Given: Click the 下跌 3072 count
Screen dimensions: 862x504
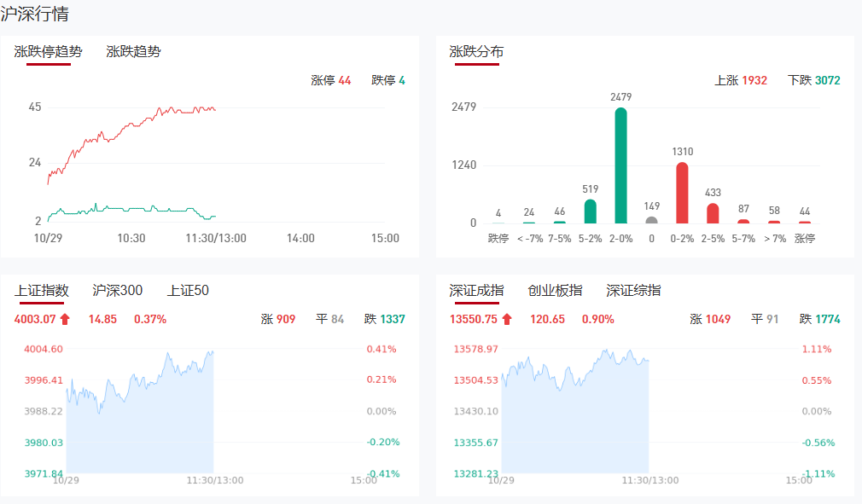Looking at the screenshot, I should [813, 80].
